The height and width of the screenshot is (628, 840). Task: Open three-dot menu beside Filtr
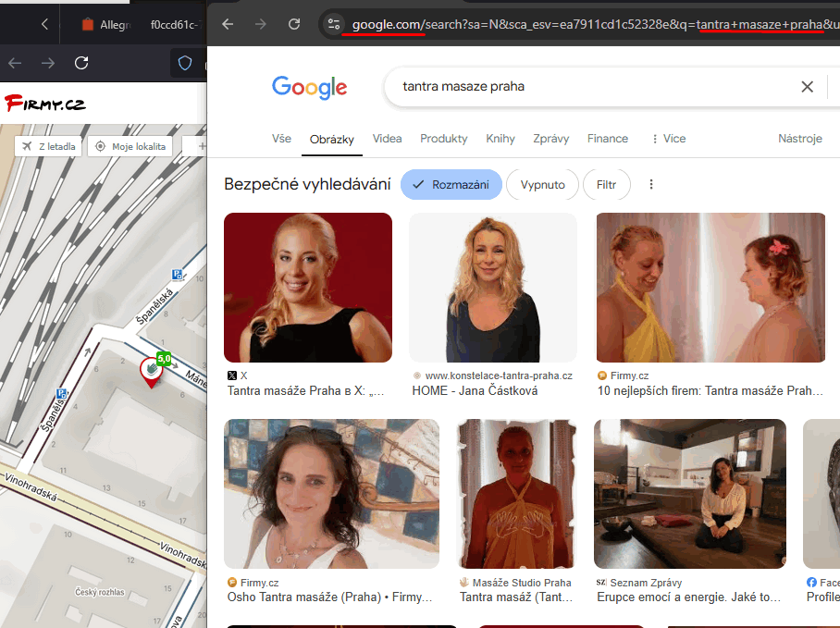[651, 185]
